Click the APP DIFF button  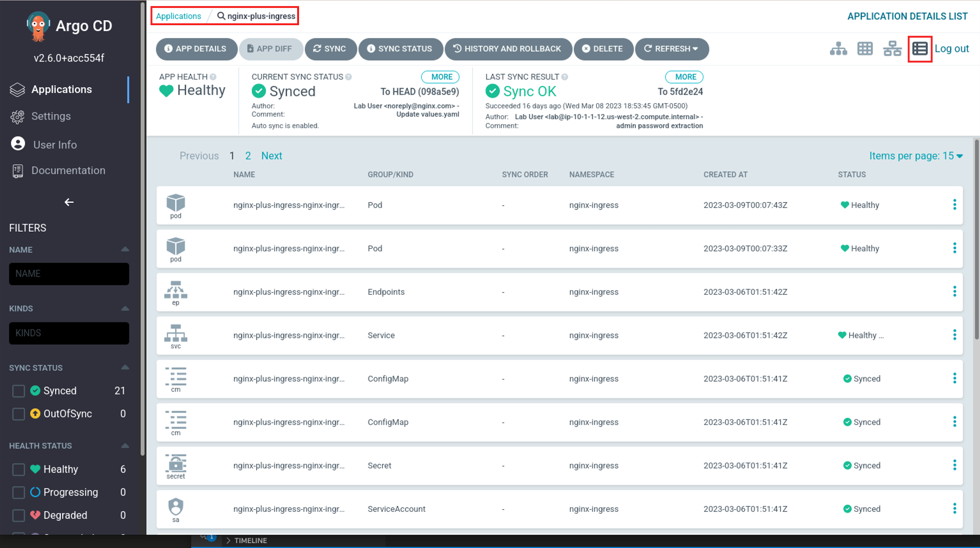(x=271, y=49)
